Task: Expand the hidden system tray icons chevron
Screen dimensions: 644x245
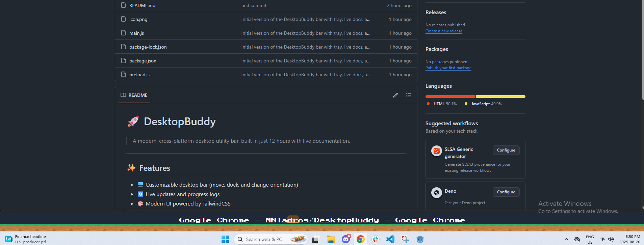Action: coord(566,239)
